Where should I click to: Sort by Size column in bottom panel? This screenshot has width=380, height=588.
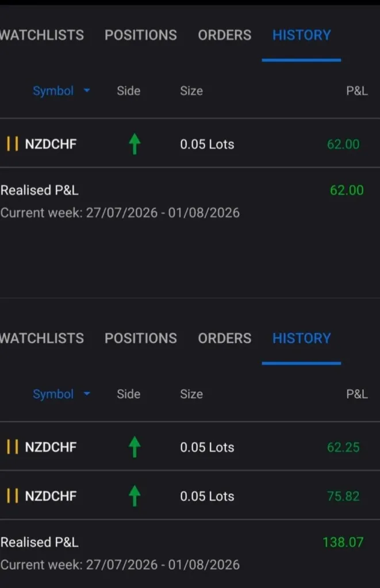tap(191, 394)
